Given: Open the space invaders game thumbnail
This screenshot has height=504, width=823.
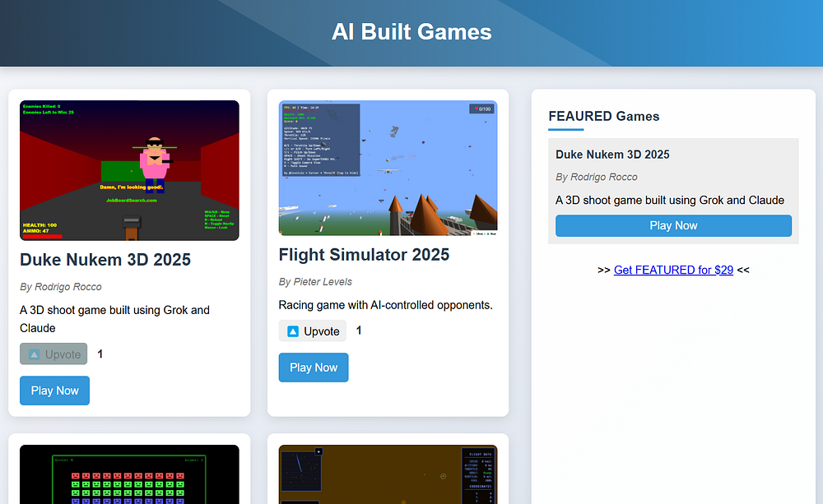Looking at the screenshot, I should [x=130, y=474].
